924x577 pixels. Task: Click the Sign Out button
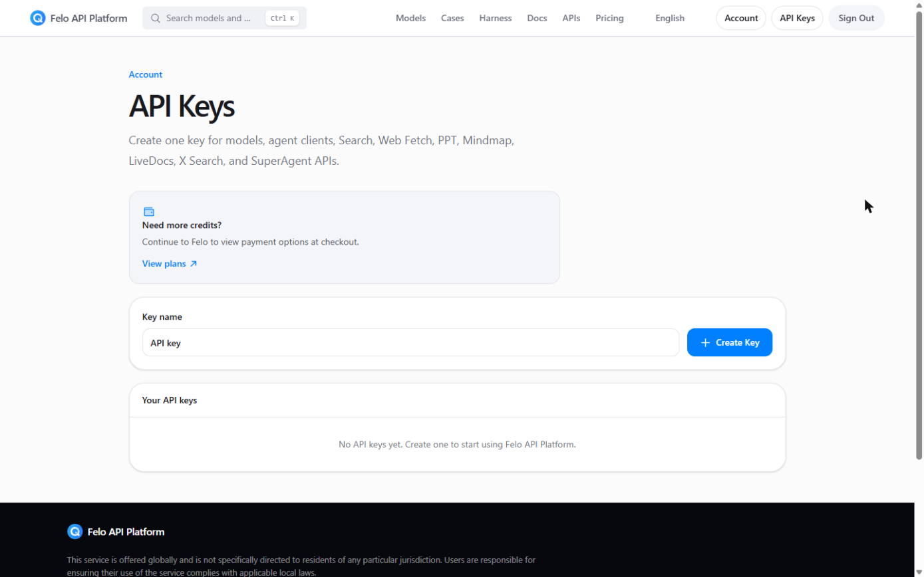(x=856, y=18)
